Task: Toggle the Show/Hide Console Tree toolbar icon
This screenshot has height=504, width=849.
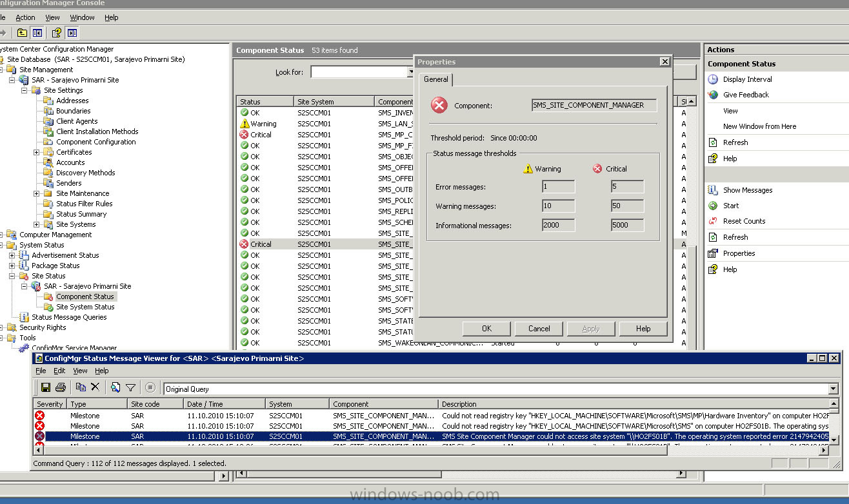Action: [37, 33]
